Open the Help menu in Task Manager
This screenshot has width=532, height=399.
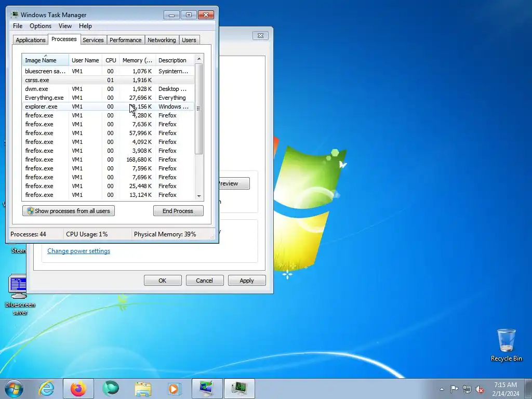click(85, 26)
